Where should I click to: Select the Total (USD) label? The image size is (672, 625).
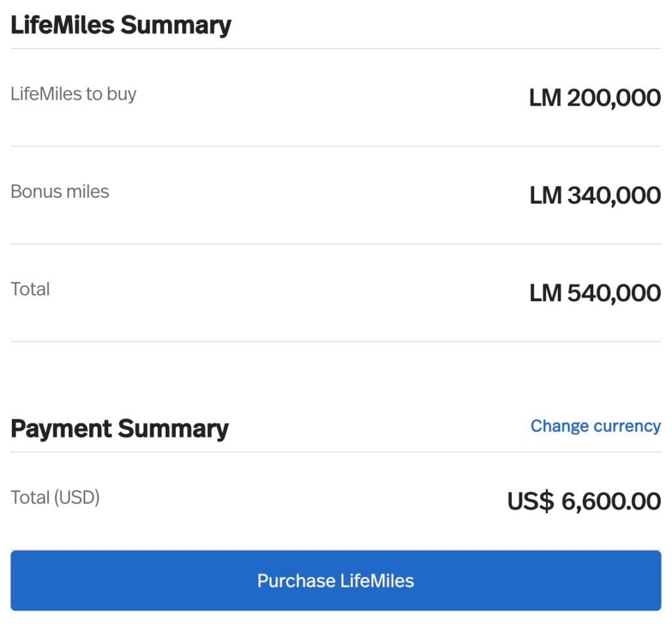54,498
